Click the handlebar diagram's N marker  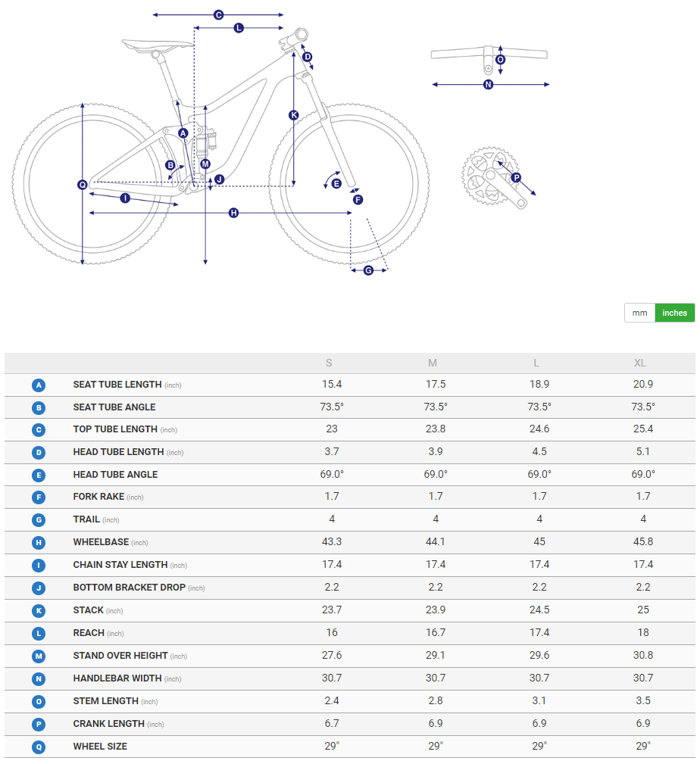(x=488, y=85)
